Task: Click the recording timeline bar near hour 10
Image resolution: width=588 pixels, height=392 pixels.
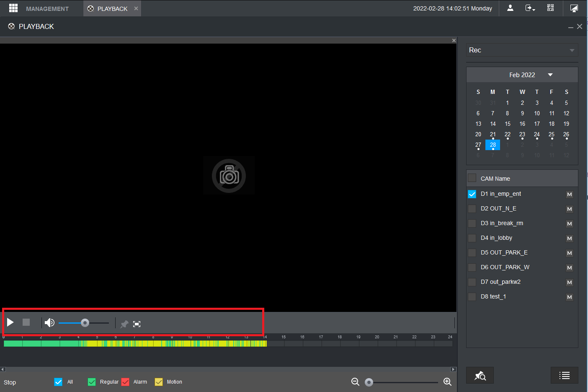Action: point(191,343)
